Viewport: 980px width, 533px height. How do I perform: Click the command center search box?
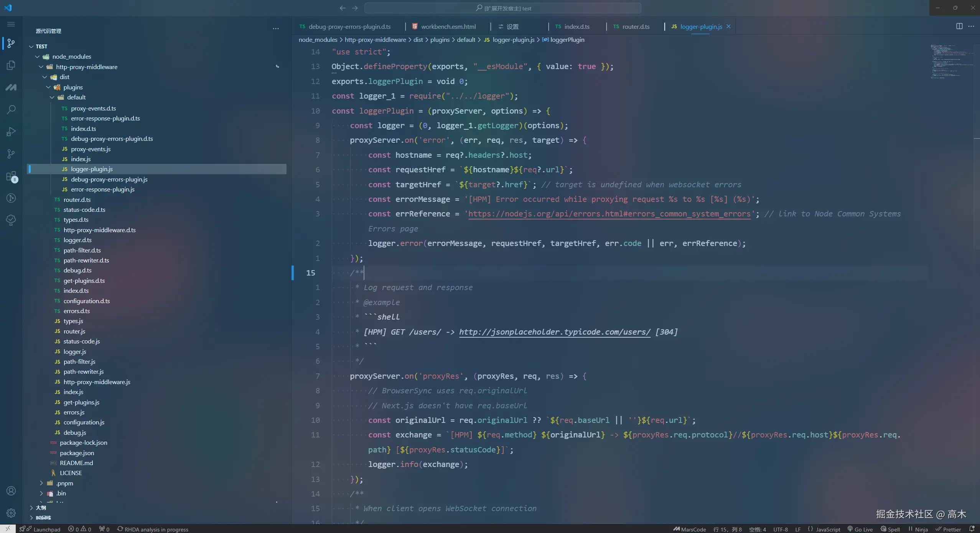click(x=502, y=8)
